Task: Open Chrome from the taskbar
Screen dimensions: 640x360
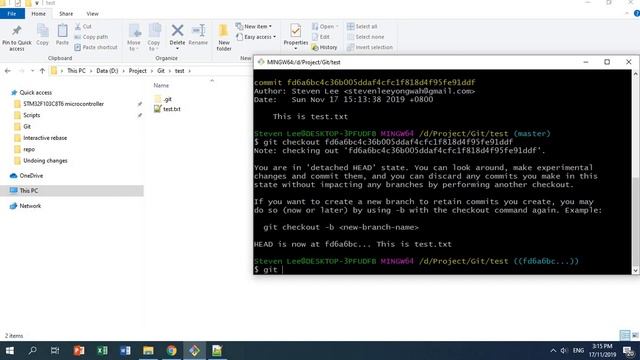Action: [171, 351]
